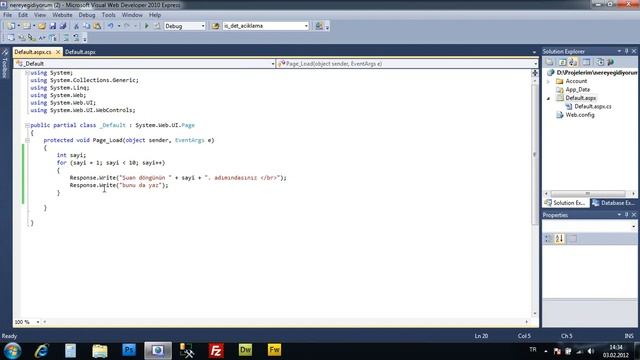Click the Save All toolbar icon
Viewport: 640px width, 360px height.
[63, 26]
